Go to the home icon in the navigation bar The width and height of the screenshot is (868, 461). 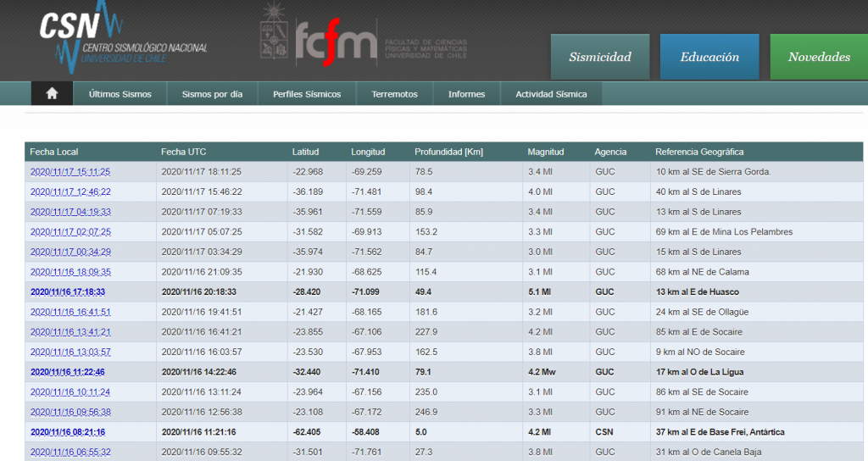(x=52, y=93)
